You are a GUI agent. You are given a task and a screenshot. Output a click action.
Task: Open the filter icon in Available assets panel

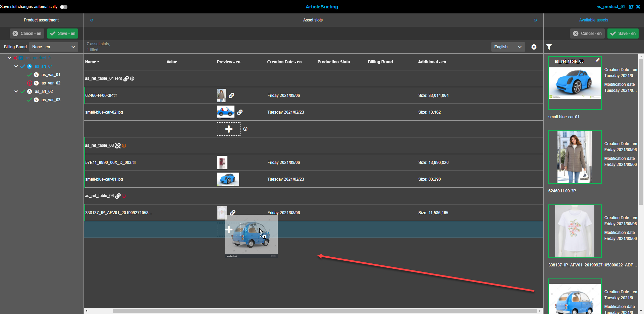[549, 47]
